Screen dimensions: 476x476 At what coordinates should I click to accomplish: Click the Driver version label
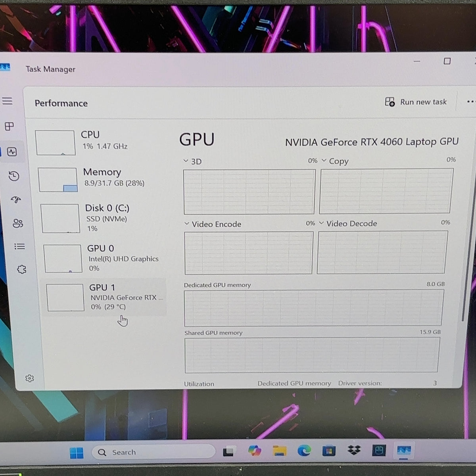click(x=360, y=383)
